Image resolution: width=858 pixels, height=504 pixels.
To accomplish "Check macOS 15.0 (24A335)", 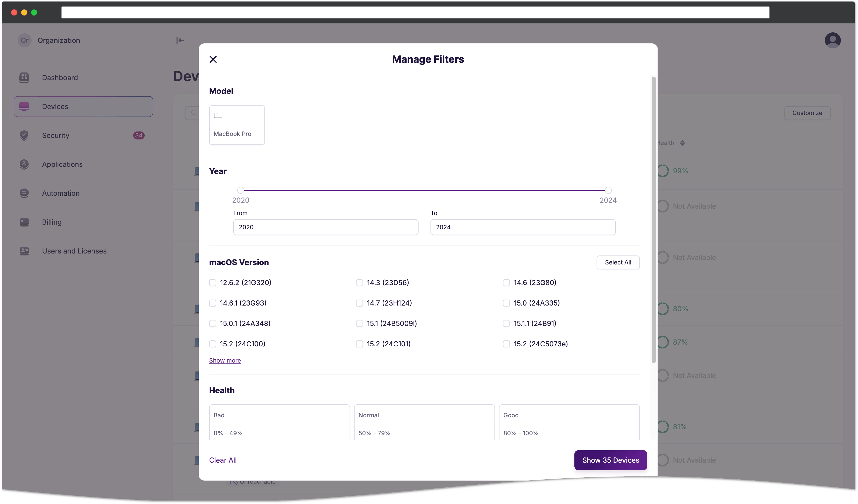I will [506, 303].
